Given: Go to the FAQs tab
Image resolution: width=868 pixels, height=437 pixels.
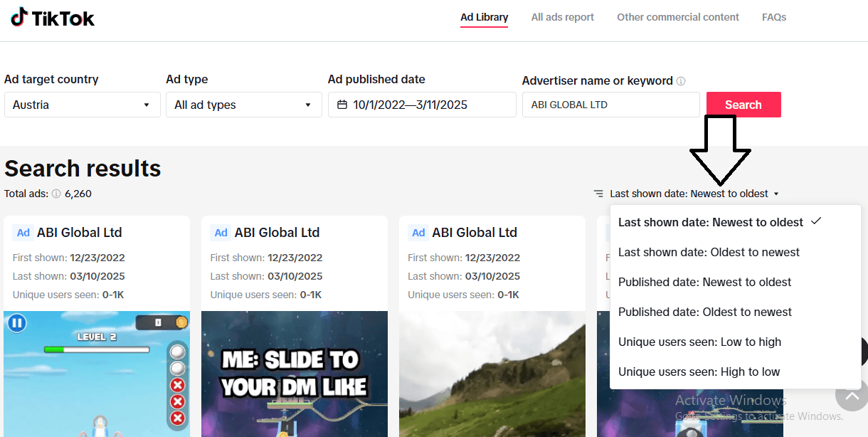Looking at the screenshot, I should click(774, 17).
